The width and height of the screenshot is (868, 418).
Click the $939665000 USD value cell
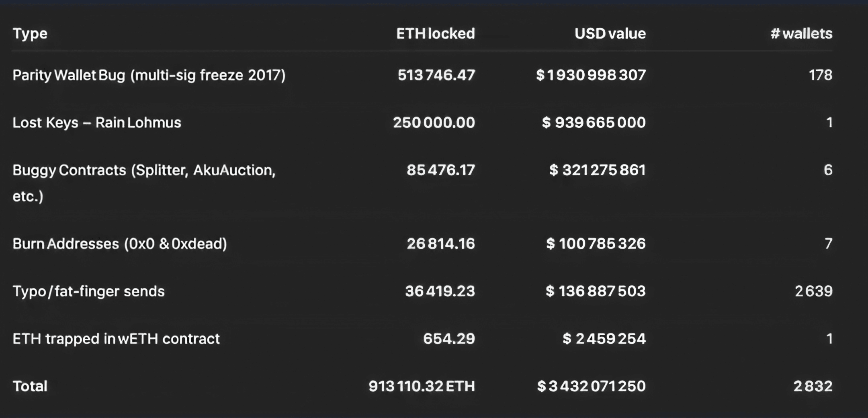pyautogui.click(x=594, y=123)
